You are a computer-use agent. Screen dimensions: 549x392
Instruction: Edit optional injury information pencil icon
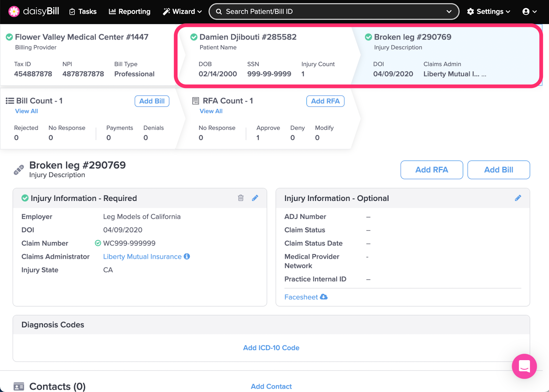click(x=518, y=198)
